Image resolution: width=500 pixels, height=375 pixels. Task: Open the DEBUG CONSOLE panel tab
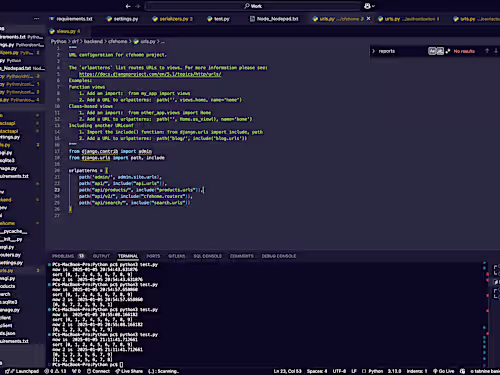pos(279,256)
